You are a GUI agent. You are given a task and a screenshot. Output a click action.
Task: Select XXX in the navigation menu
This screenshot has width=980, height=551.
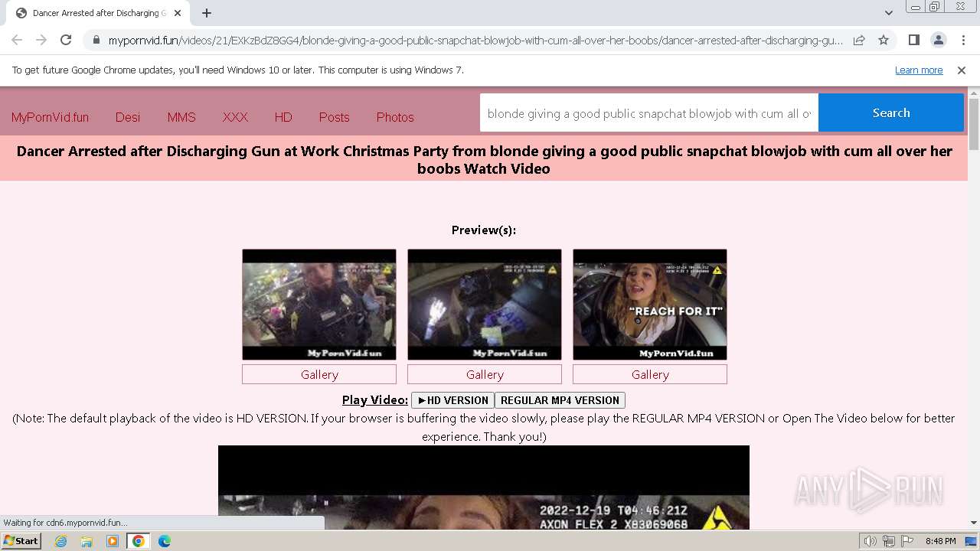pos(235,117)
